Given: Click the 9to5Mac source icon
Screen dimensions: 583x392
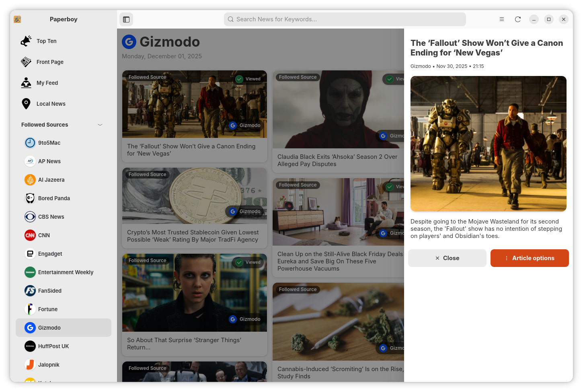Looking at the screenshot, I should 30,143.
